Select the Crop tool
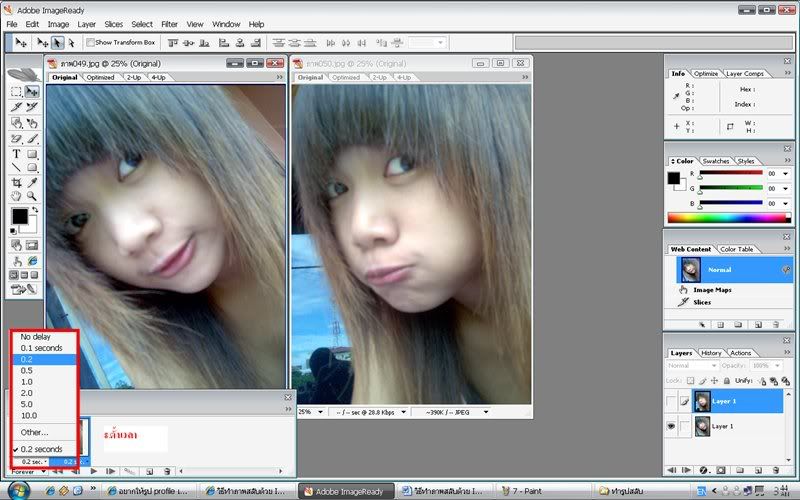The image size is (800, 500). [x=16, y=183]
